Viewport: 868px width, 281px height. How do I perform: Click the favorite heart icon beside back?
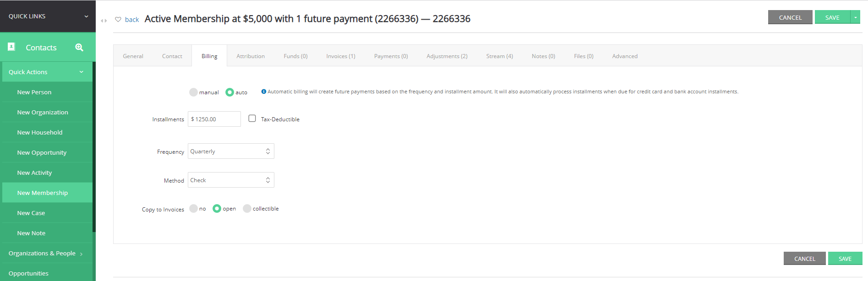118,19
